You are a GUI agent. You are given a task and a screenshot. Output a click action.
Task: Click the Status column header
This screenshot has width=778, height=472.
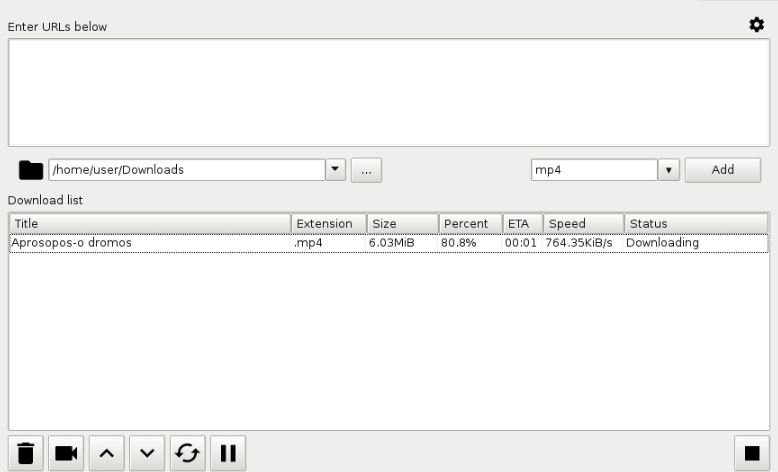(x=696, y=223)
